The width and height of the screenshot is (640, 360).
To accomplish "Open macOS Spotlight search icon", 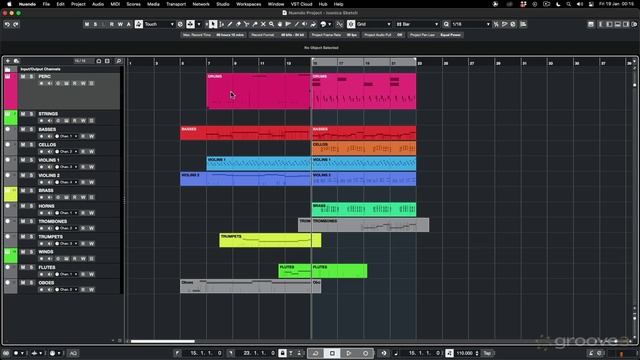I will 569,4.
